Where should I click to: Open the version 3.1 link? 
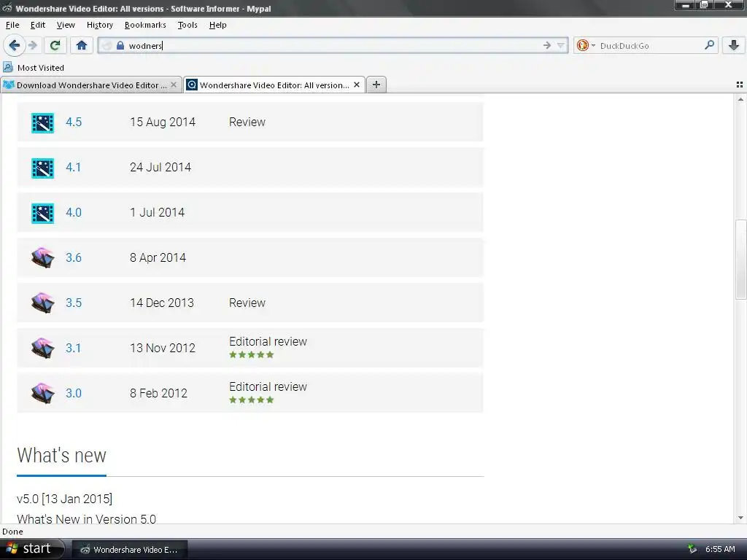[x=74, y=348]
